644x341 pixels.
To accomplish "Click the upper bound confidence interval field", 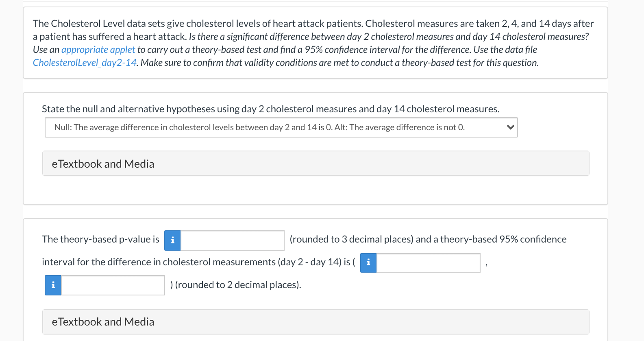I will [112, 285].
